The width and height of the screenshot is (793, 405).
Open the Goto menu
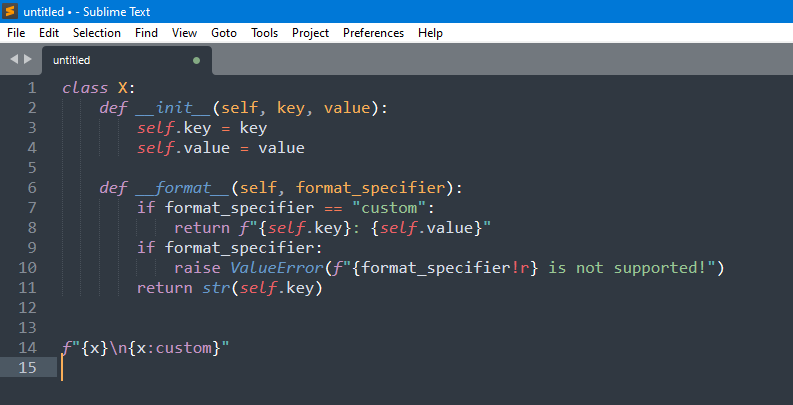[x=224, y=33]
